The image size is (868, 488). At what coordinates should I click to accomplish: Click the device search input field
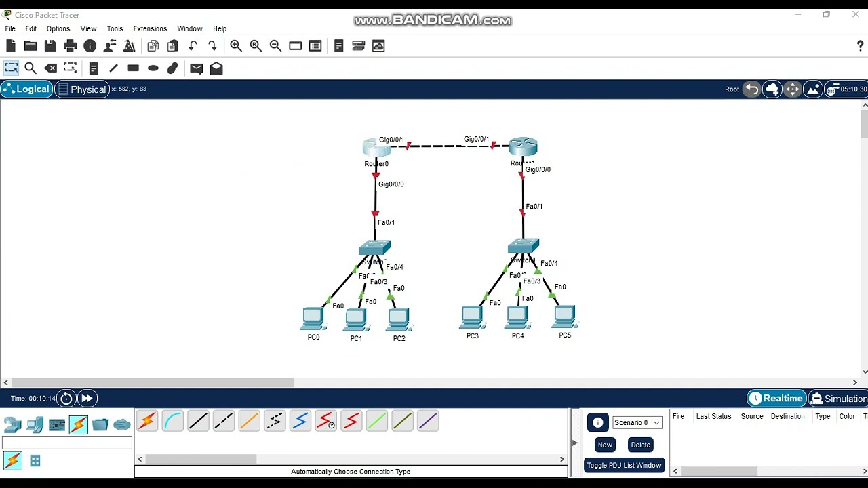67,443
